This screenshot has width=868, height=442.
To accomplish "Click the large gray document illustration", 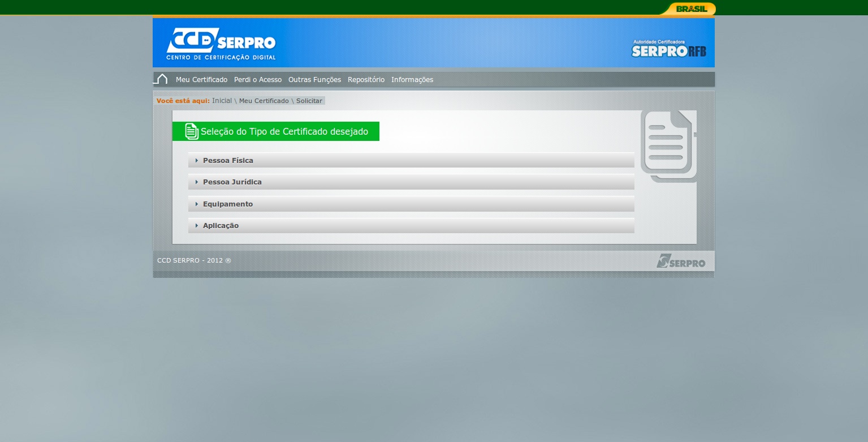I will pyautogui.click(x=668, y=146).
